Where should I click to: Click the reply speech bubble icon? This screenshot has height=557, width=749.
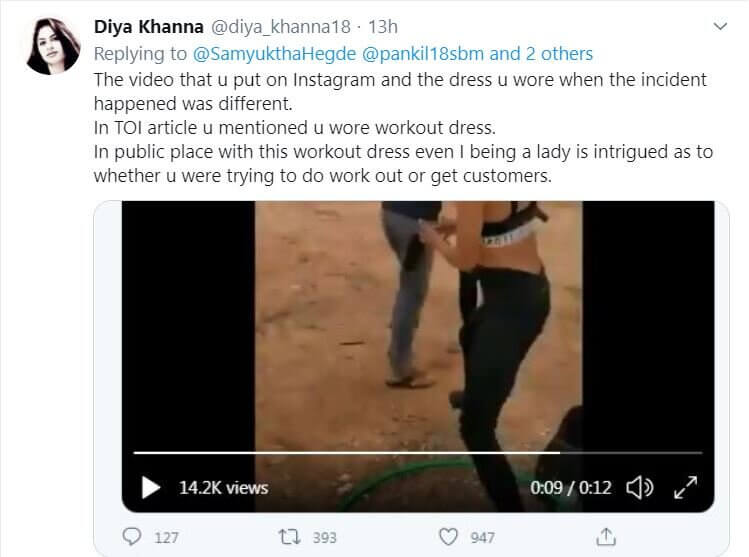pyautogui.click(x=132, y=537)
